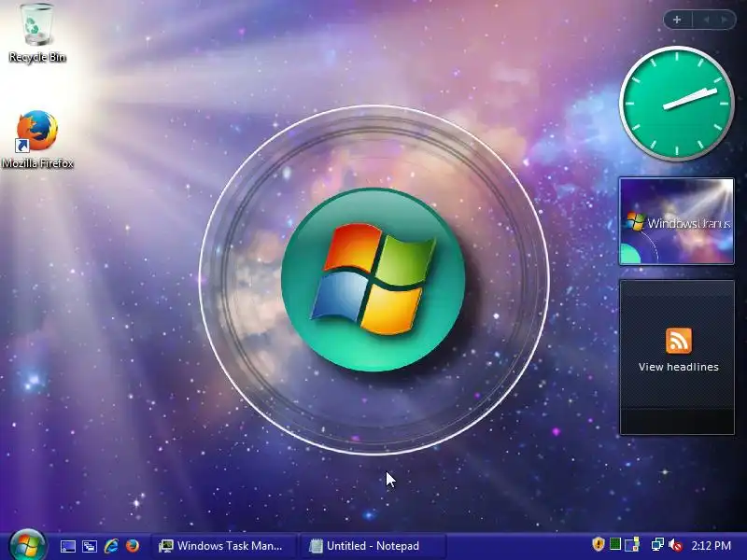
Task: Click the Windows Uranus slideshow gadget
Action: point(676,221)
